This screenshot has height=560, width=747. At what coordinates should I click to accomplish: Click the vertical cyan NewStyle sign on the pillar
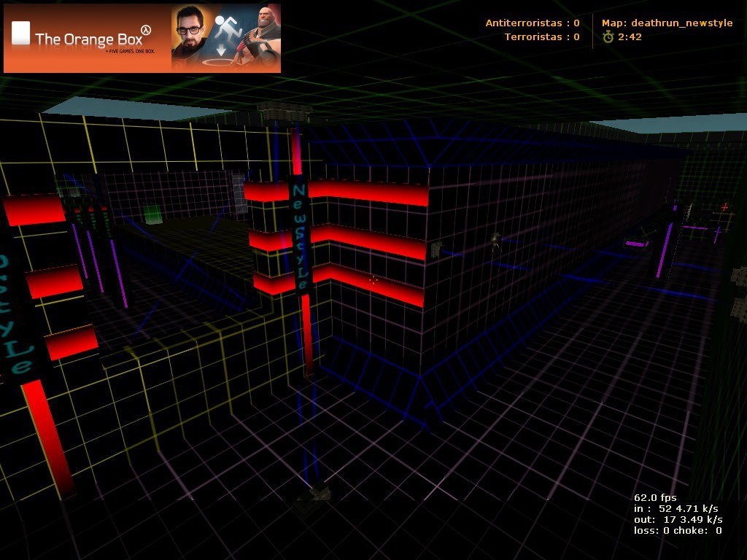coord(300,237)
